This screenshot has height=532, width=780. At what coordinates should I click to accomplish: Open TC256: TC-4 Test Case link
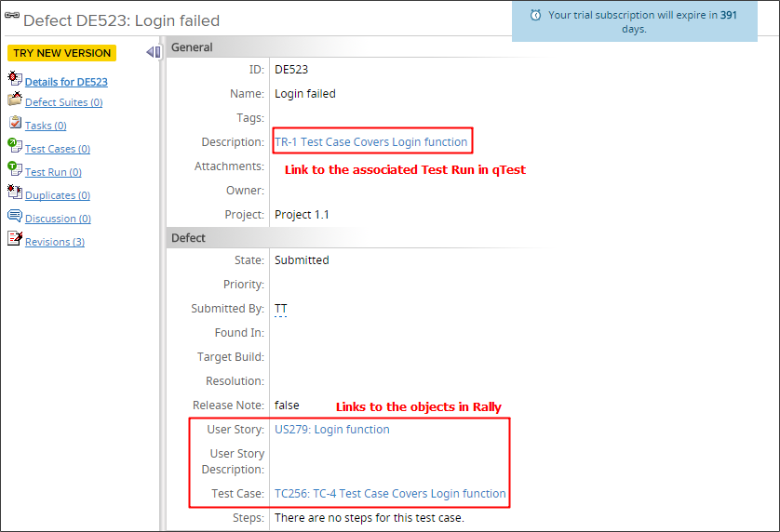click(x=390, y=494)
